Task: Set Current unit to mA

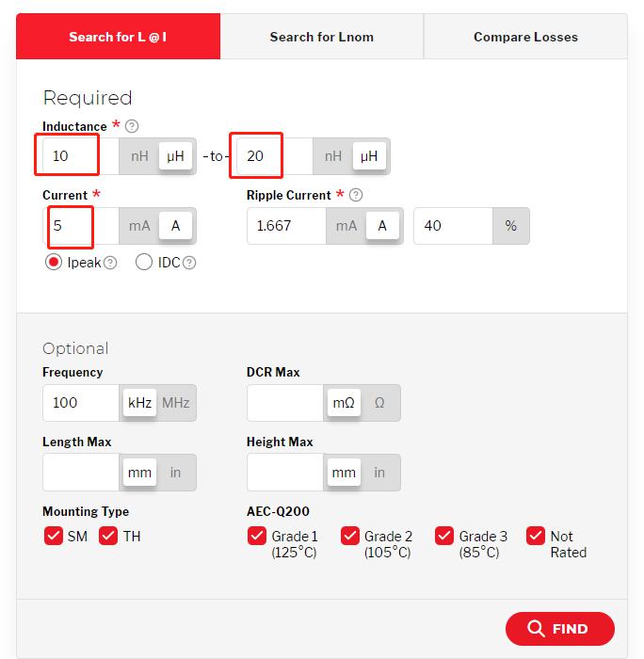Action: tap(139, 226)
